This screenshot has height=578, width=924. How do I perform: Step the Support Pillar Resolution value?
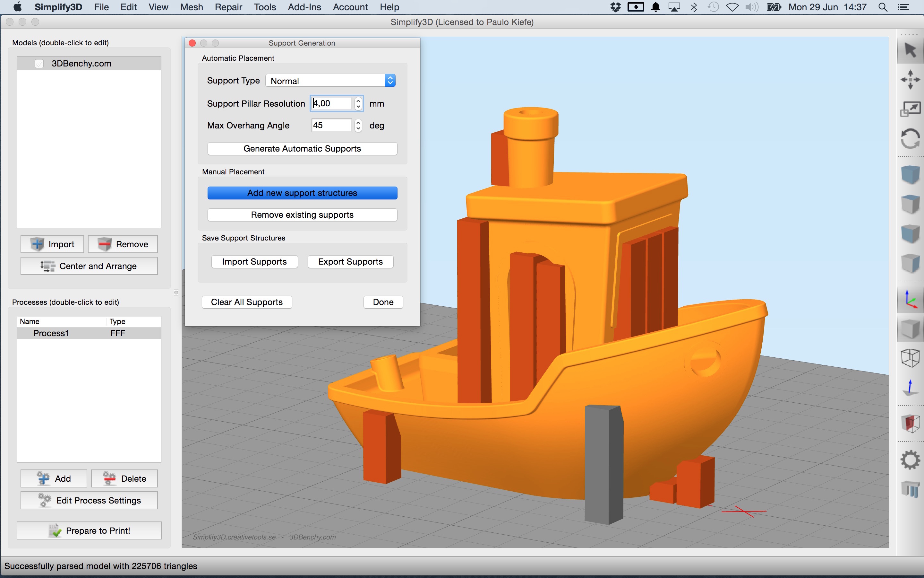[358, 104]
